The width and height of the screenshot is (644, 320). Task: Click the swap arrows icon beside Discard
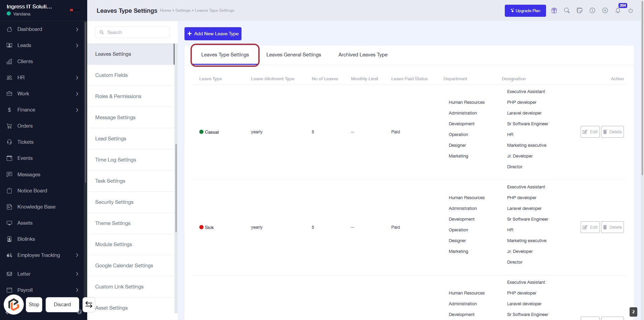(89, 305)
